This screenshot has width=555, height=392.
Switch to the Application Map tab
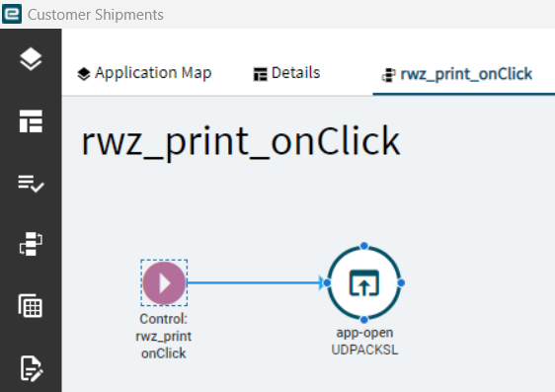(144, 73)
